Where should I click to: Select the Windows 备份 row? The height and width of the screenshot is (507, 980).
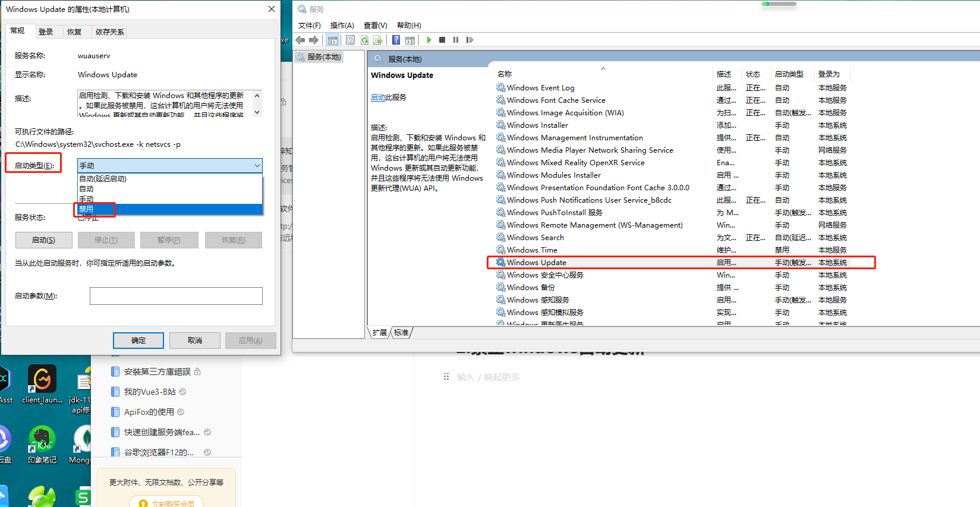point(672,287)
